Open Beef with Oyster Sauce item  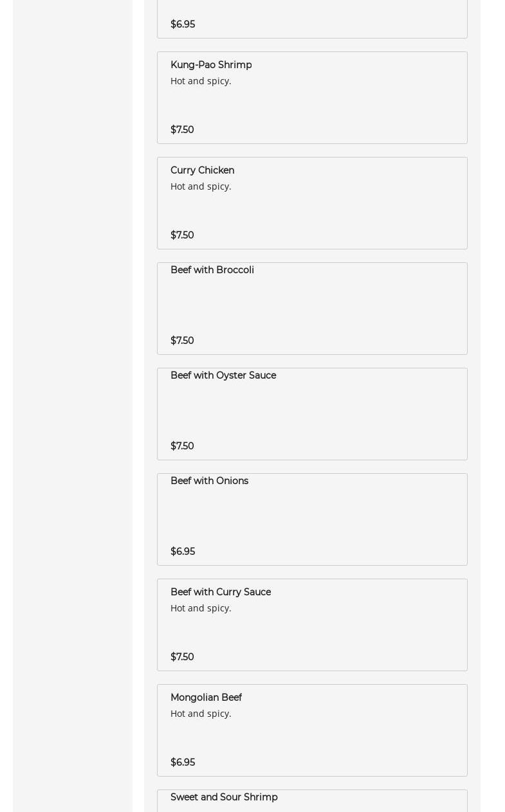tap(223, 375)
